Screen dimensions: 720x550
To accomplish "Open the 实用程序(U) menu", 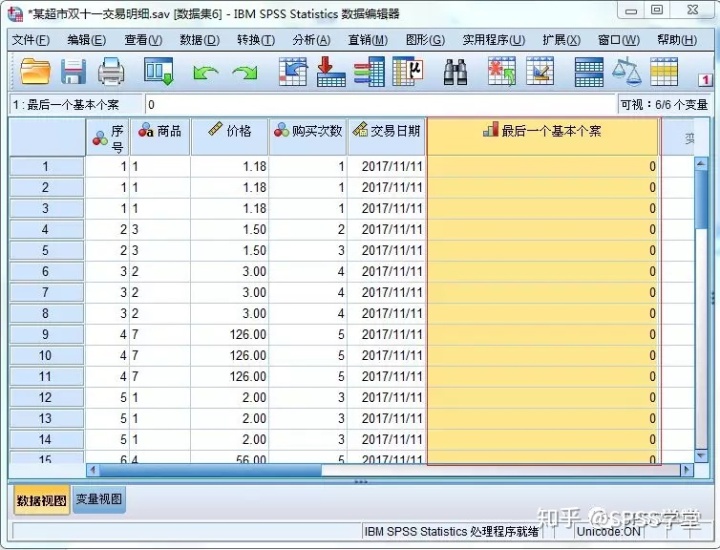I will click(x=494, y=40).
